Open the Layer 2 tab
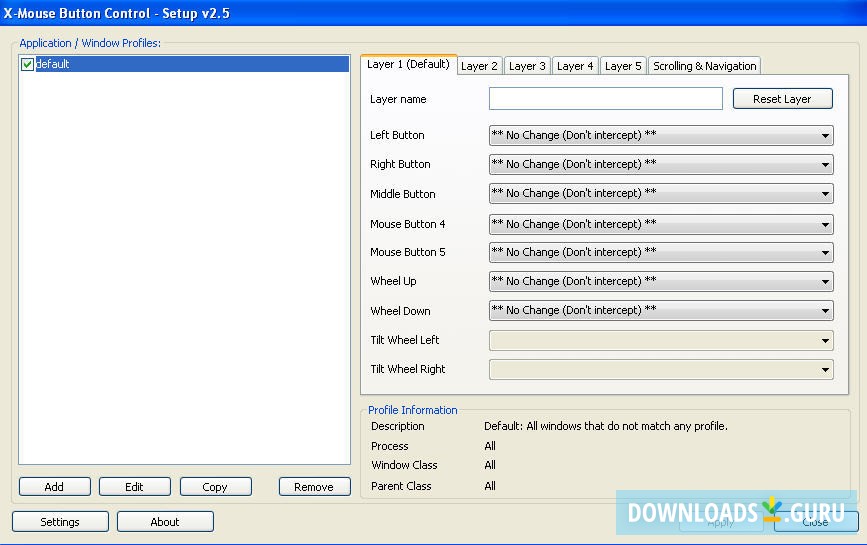The height and width of the screenshot is (545, 867). click(479, 66)
